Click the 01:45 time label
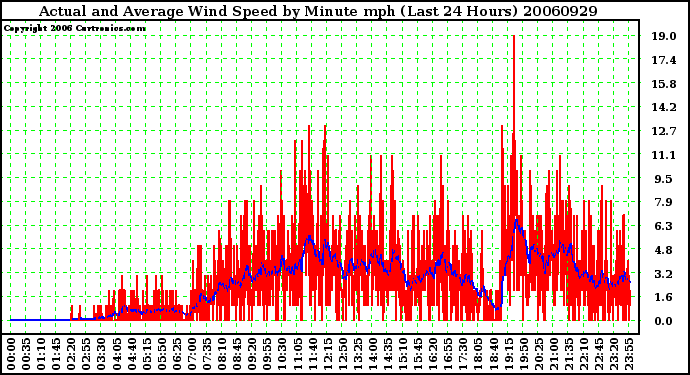The image size is (690, 375). [x=56, y=354]
